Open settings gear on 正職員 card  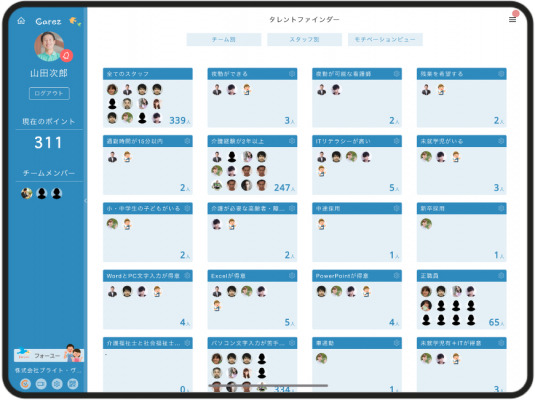[x=501, y=275]
